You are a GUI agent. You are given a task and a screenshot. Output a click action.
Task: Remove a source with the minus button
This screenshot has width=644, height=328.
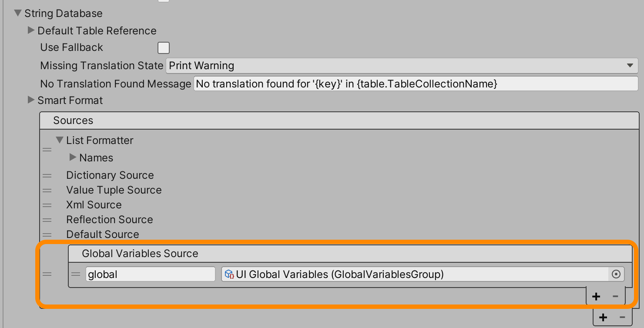coord(623,317)
